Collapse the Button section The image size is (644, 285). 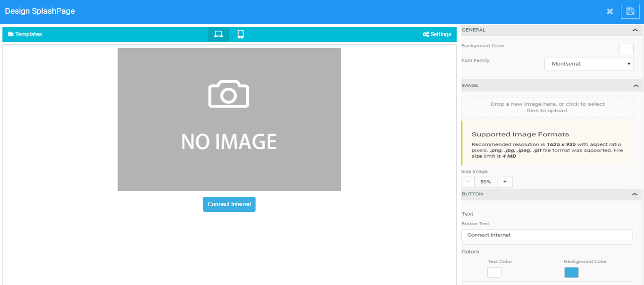point(635,194)
